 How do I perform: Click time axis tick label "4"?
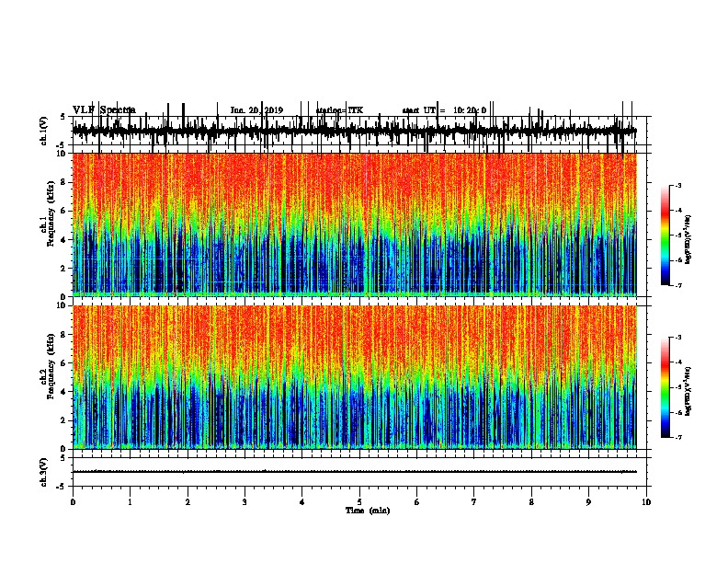[x=302, y=502]
